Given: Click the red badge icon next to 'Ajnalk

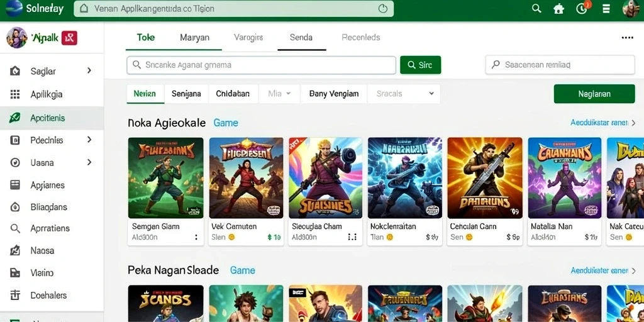Looking at the screenshot, I should point(69,38).
